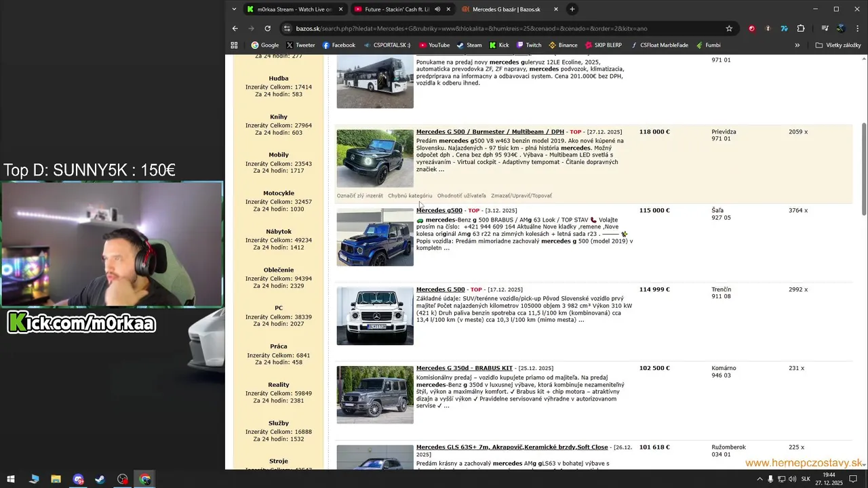
Task: Open the YouTube bookmark
Action: click(x=434, y=45)
